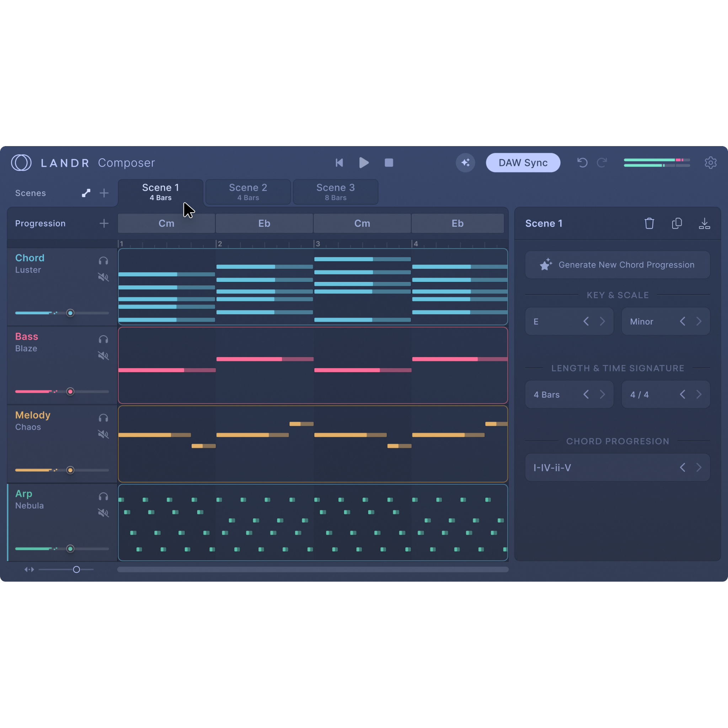This screenshot has height=728, width=728.
Task: Redo the last action
Action: tap(603, 162)
